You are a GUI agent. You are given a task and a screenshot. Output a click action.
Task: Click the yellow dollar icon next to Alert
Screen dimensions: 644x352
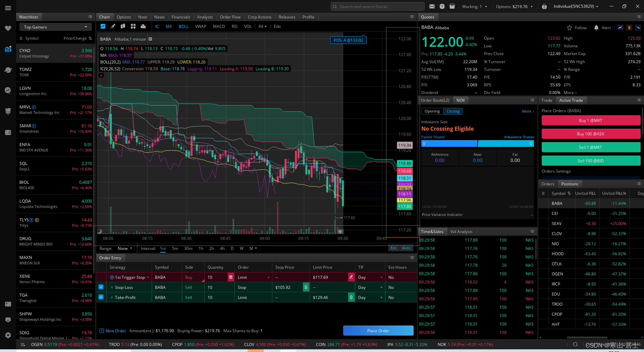click(629, 28)
